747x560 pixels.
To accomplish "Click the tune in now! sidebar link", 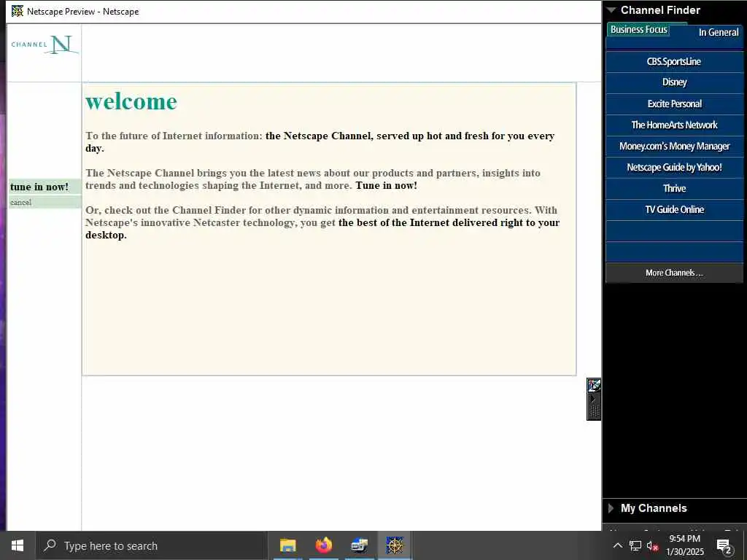I will pyautogui.click(x=39, y=187).
